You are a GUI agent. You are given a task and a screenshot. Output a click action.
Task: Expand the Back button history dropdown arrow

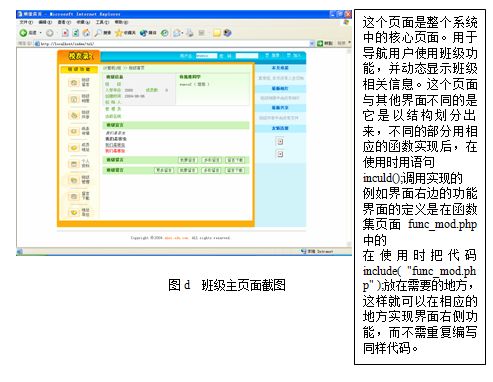click(41, 33)
